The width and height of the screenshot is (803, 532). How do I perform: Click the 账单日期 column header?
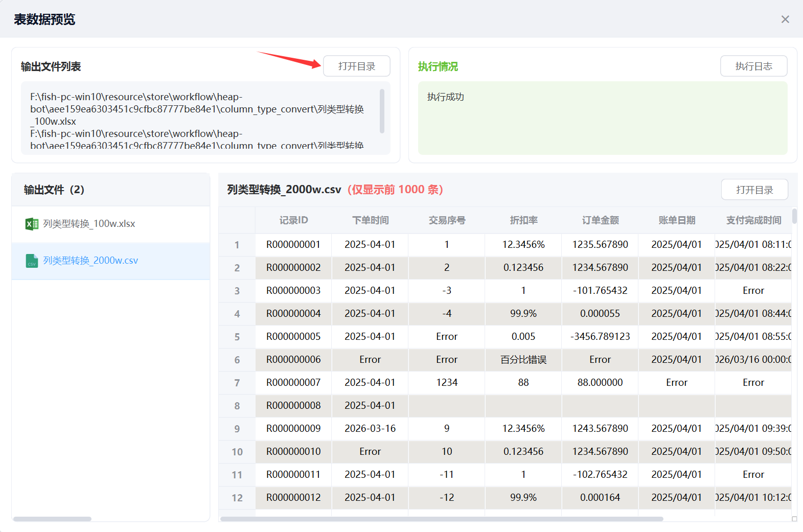(677, 220)
